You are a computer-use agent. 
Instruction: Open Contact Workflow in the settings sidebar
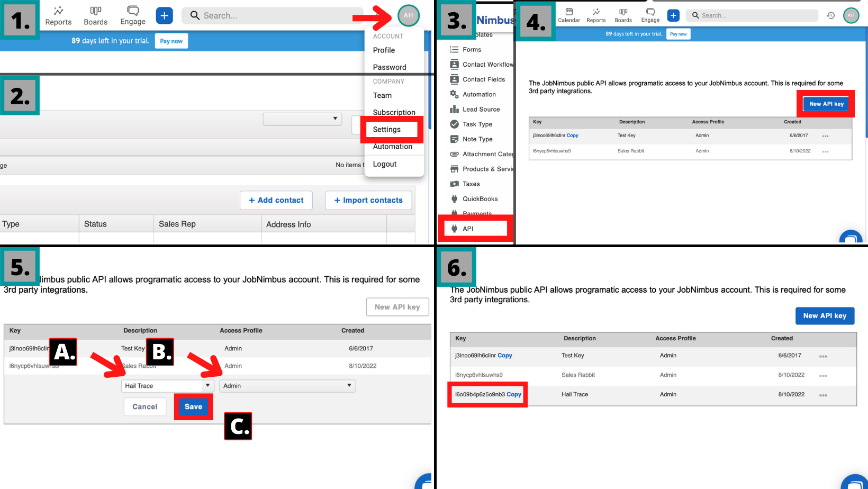point(482,65)
